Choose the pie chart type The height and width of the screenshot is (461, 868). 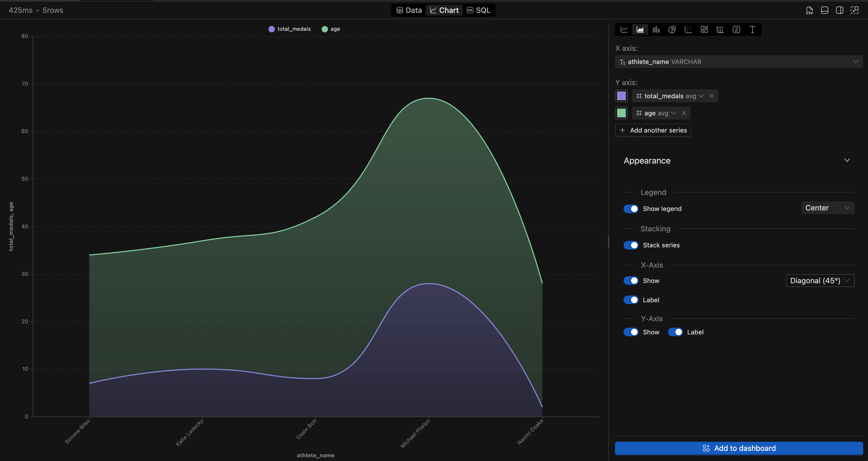[672, 29]
